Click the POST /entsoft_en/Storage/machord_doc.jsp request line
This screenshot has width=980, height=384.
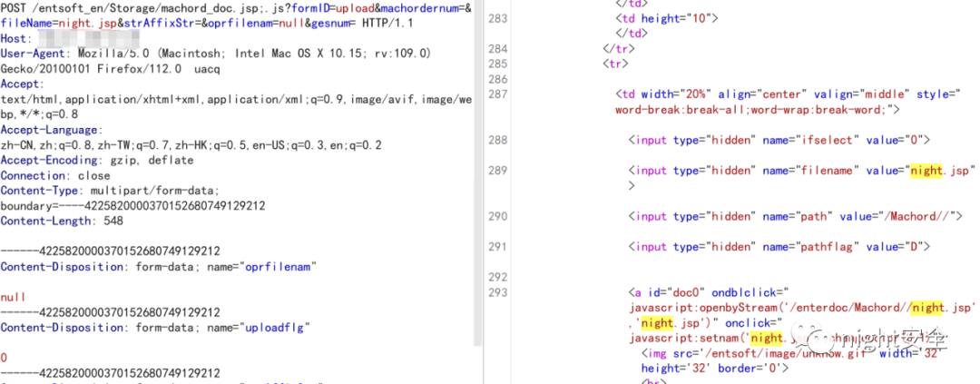[x=236, y=8]
